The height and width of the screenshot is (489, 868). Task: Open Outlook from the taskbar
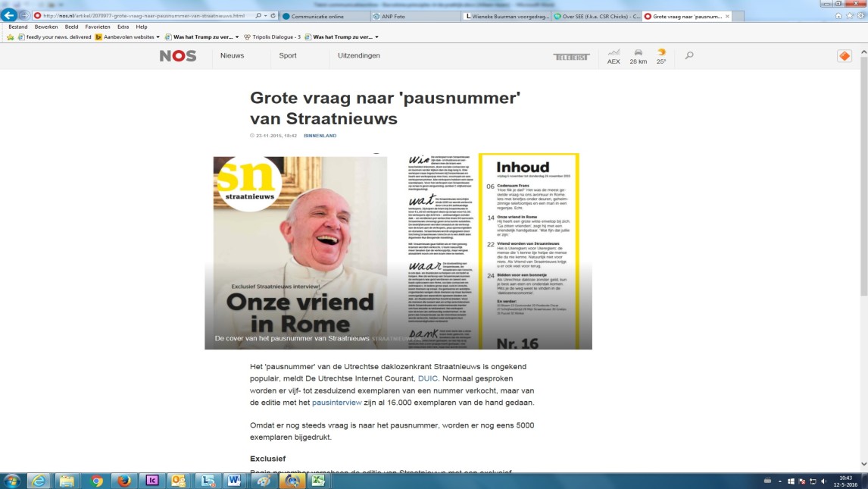coord(179,481)
